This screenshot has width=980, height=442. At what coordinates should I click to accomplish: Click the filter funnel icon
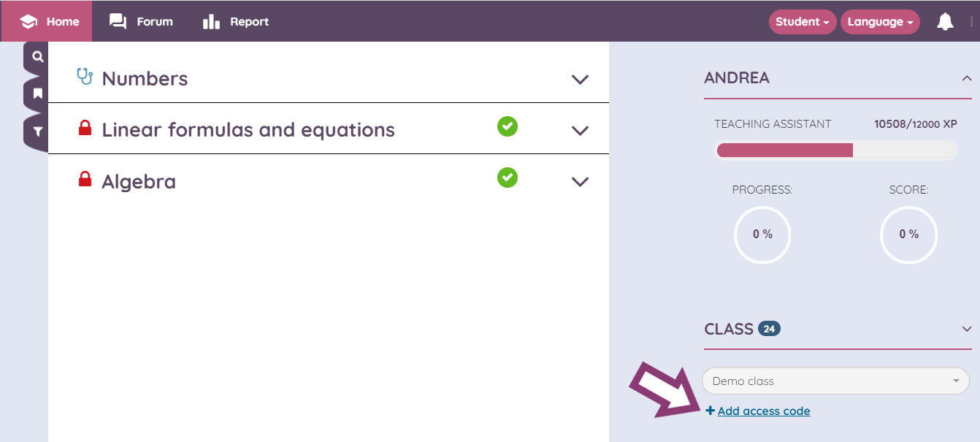[38, 132]
